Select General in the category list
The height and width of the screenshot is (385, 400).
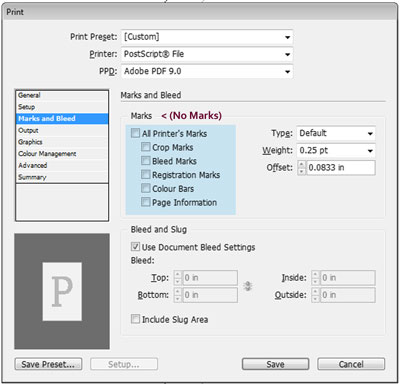(62, 95)
